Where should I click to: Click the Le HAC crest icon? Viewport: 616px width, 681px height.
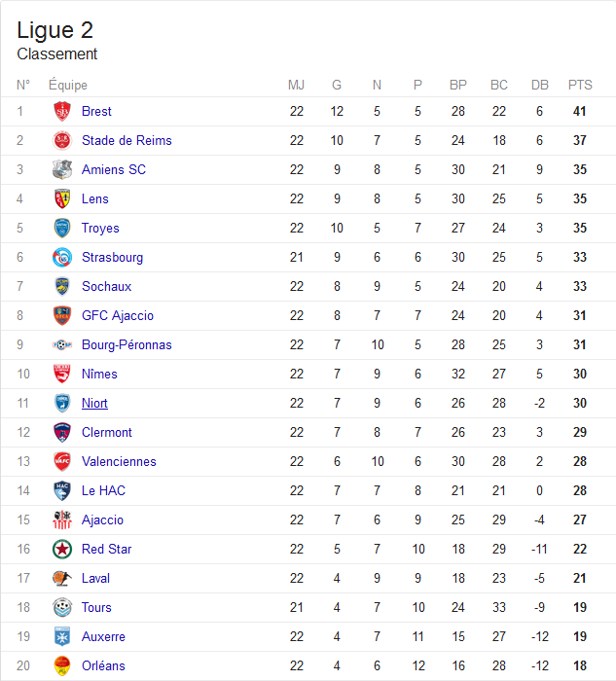(x=62, y=490)
